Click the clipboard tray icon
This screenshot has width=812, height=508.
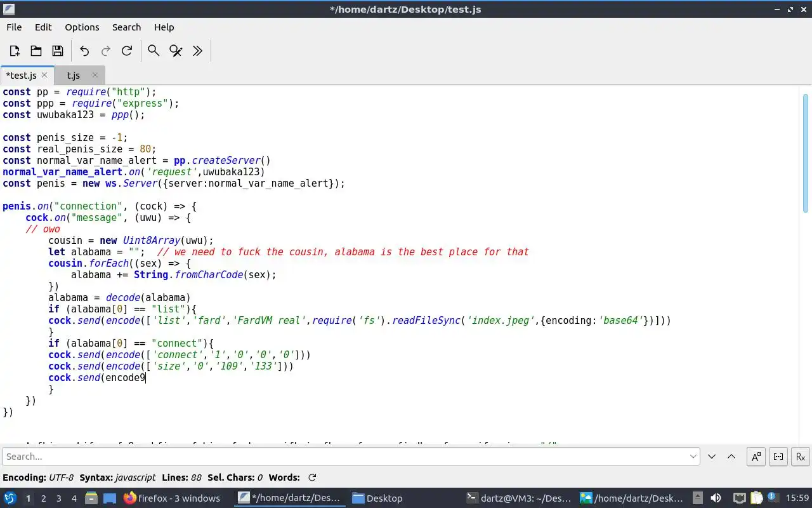[756, 498]
